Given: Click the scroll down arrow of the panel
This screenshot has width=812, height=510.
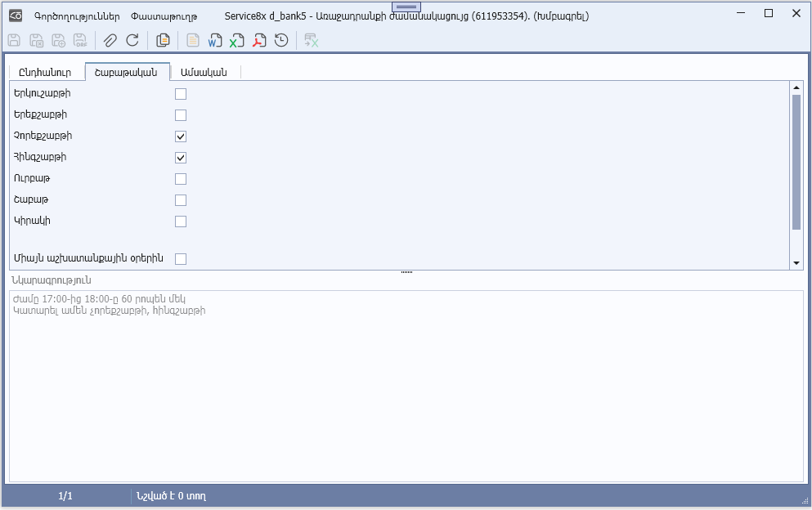Looking at the screenshot, I should tap(796, 263).
